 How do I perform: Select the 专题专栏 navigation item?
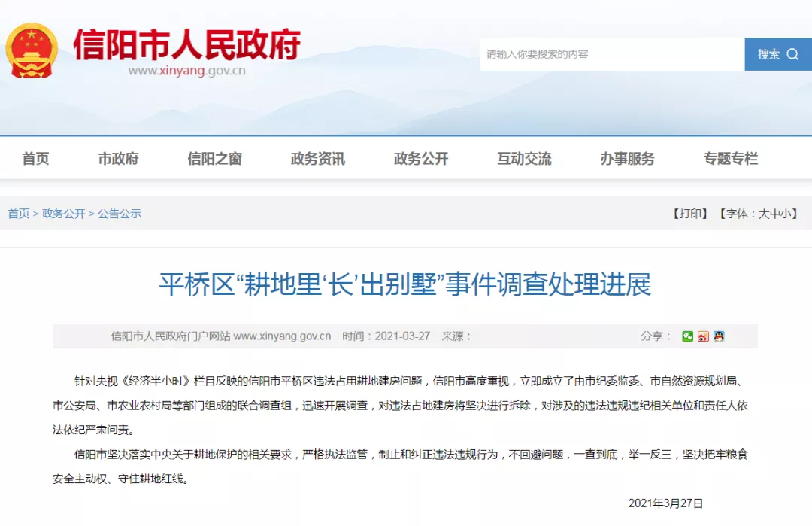730,159
